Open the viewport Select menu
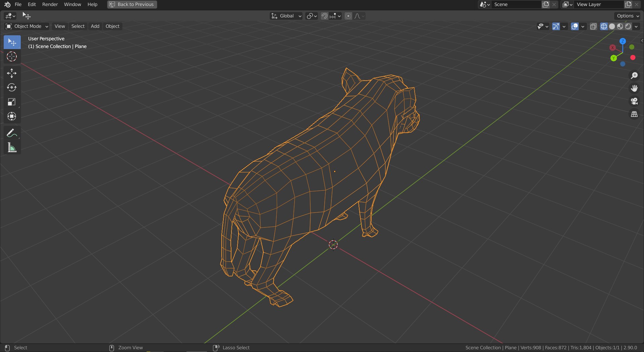Screen dimensions: 644x352 click(78, 26)
